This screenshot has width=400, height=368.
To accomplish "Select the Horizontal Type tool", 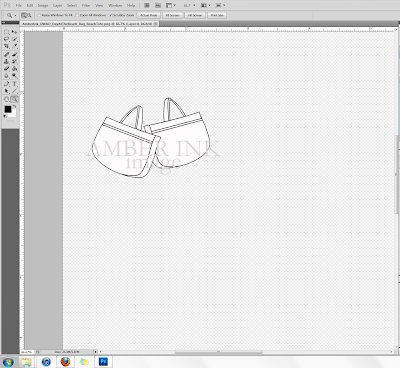I will tap(14, 84).
